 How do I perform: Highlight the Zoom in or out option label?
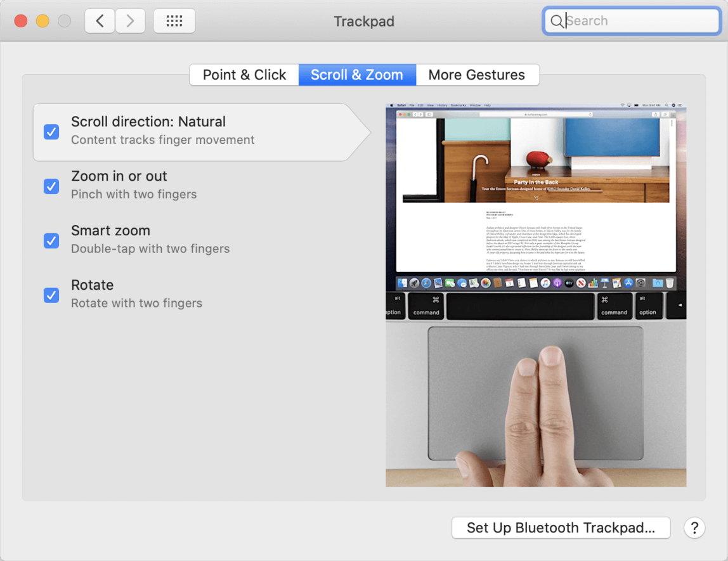click(x=119, y=176)
